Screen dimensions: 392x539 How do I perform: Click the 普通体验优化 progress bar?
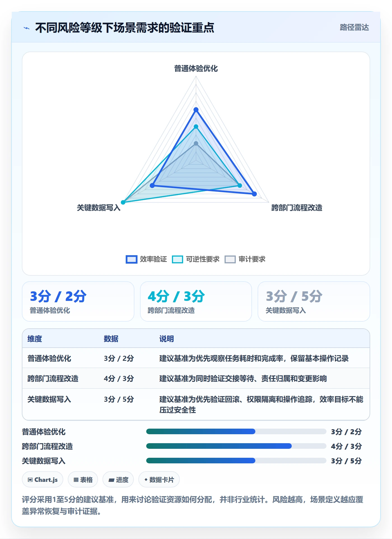[236, 431]
